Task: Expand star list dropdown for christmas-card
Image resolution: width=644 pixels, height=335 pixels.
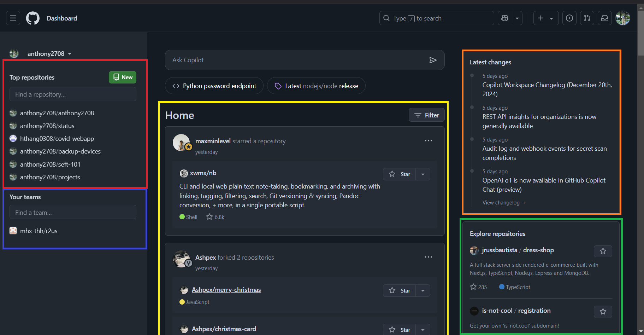Action: [423, 329]
